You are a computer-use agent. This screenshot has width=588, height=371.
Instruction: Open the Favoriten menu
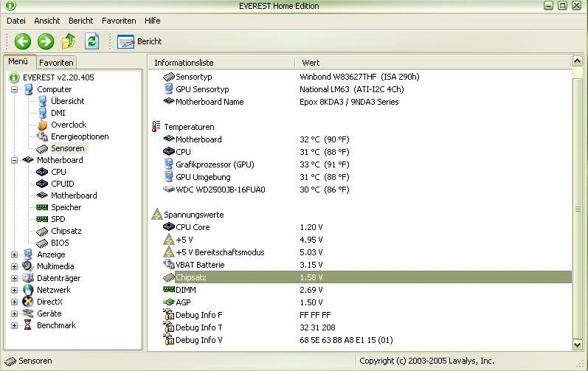pyautogui.click(x=119, y=21)
